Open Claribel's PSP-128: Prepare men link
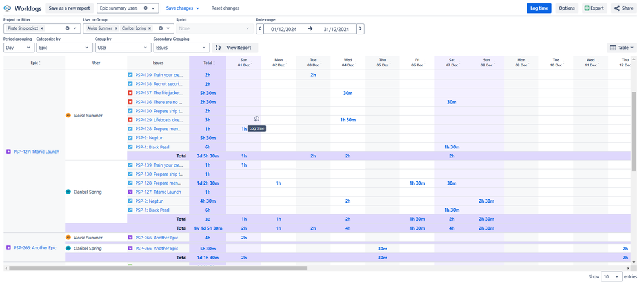This screenshot has height=284, width=644. click(159, 183)
